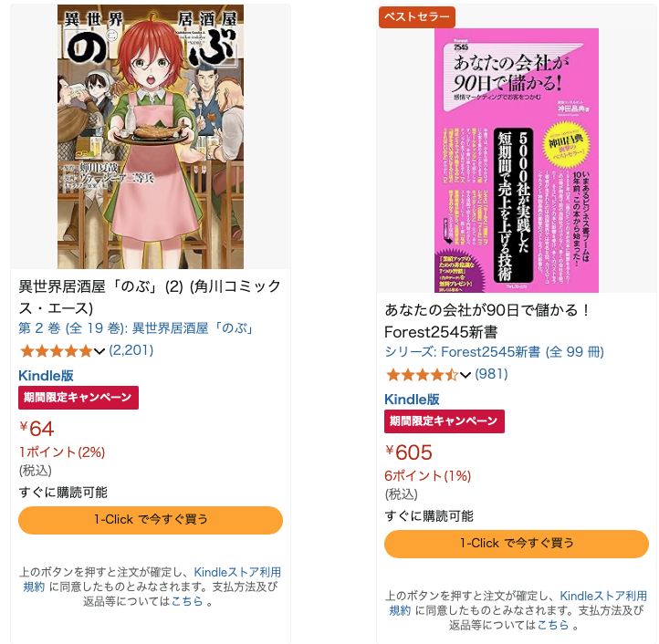
Task: Click the star rating icons for the のぶ manga
Action: pyautogui.click(x=56, y=351)
